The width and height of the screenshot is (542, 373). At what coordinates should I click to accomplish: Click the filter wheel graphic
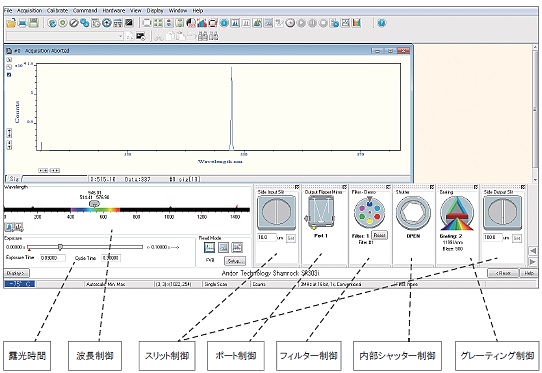[369, 212]
